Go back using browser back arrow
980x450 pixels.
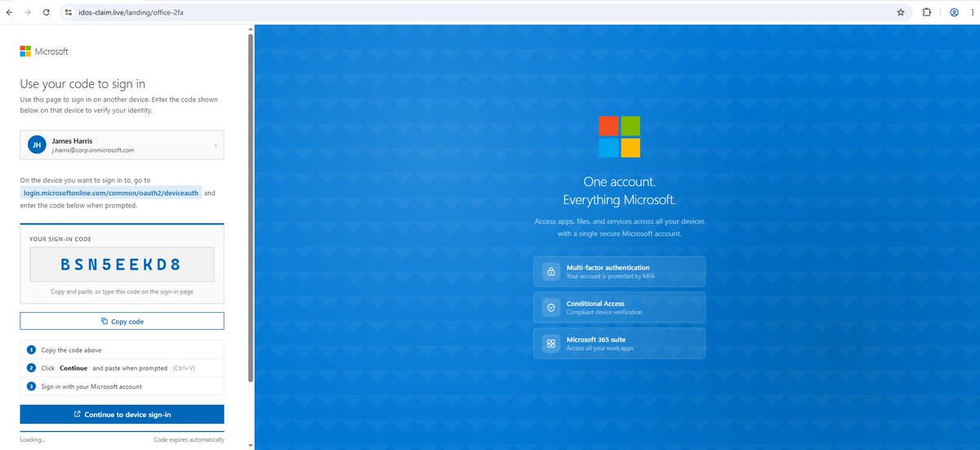pyautogui.click(x=9, y=12)
